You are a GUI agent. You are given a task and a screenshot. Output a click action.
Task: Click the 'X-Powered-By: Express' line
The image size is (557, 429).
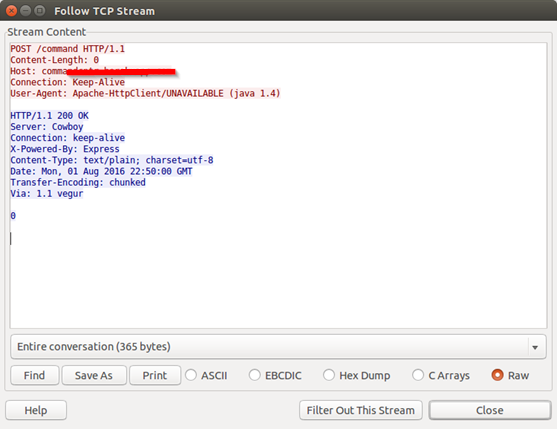(x=65, y=149)
